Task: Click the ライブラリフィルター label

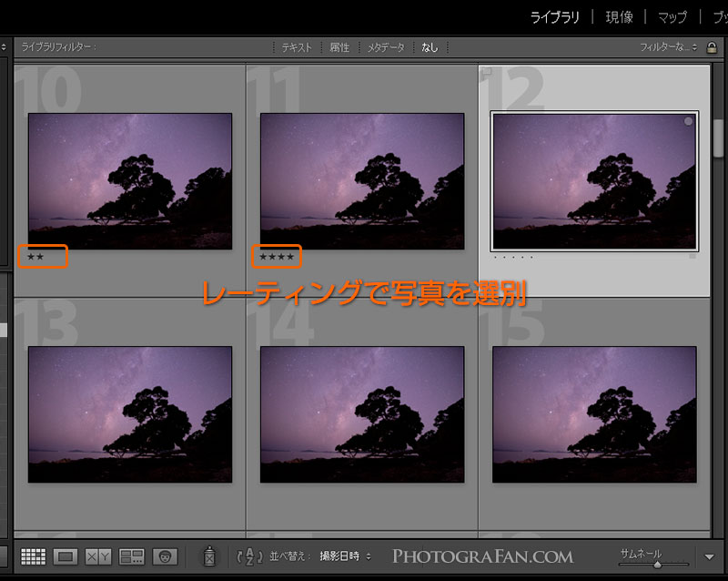Action: coord(58,47)
